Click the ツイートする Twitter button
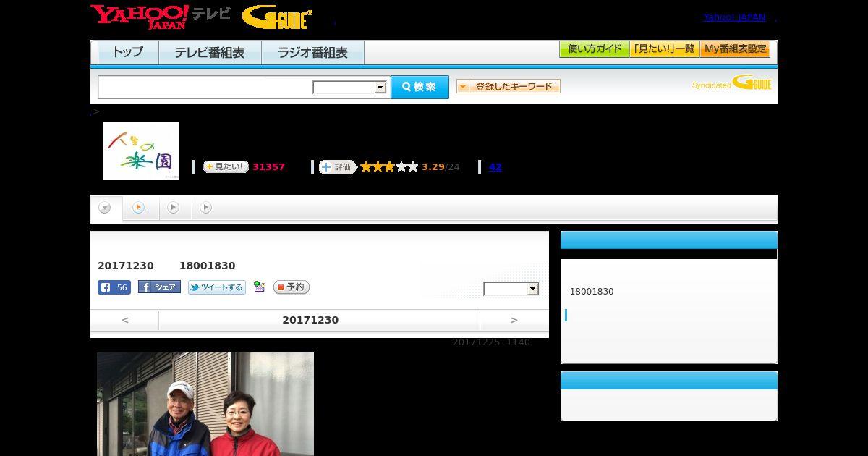This screenshot has height=456, width=868. [217, 287]
